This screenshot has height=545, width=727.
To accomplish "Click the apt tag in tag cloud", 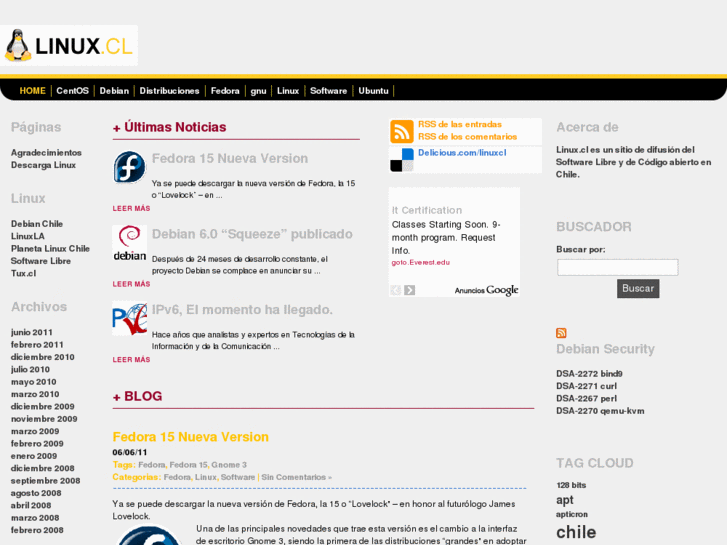I will click(x=565, y=500).
